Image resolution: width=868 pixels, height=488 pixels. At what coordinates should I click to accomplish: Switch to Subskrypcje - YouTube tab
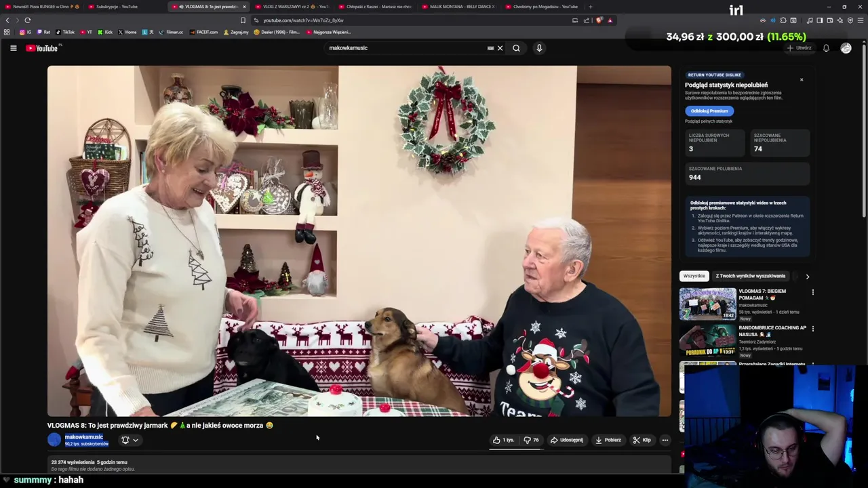(x=125, y=7)
